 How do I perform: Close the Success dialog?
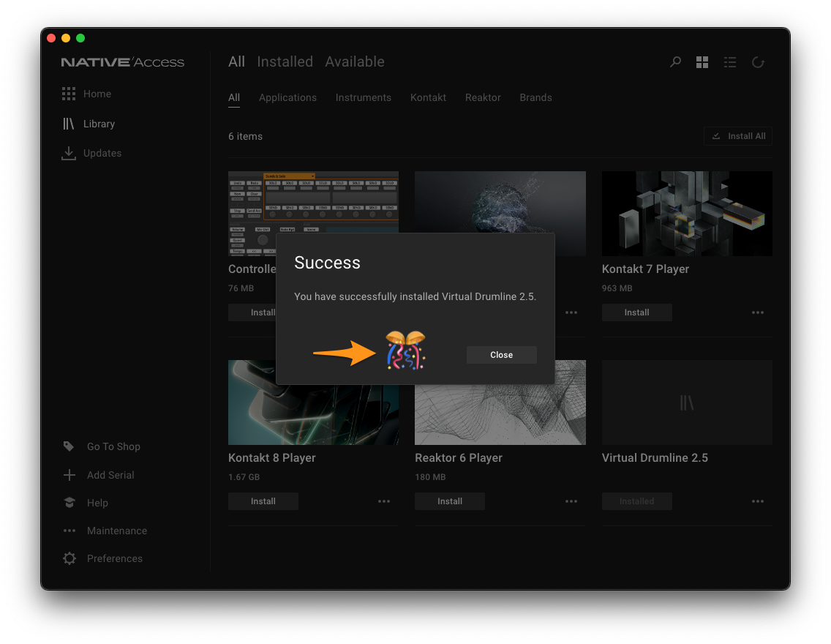[501, 355]
